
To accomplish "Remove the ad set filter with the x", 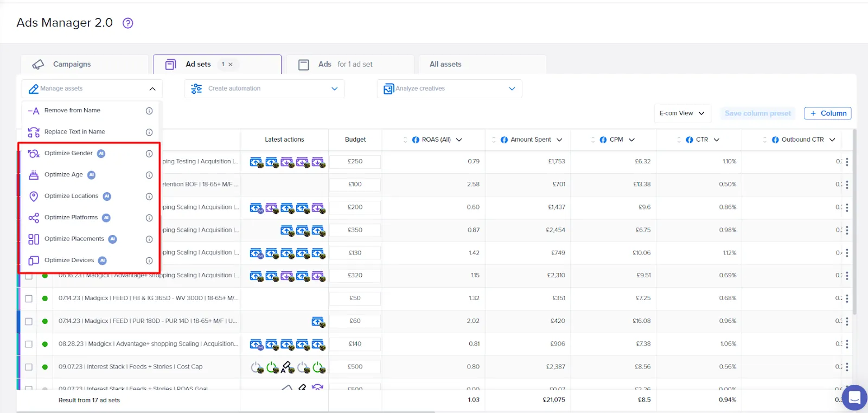I will [231, 65].
